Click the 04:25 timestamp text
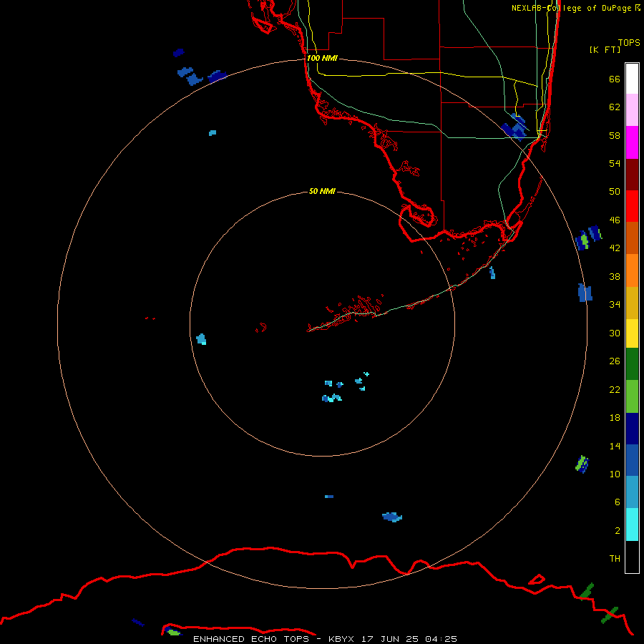Viewport: 644px width, 644px height. 441,639
